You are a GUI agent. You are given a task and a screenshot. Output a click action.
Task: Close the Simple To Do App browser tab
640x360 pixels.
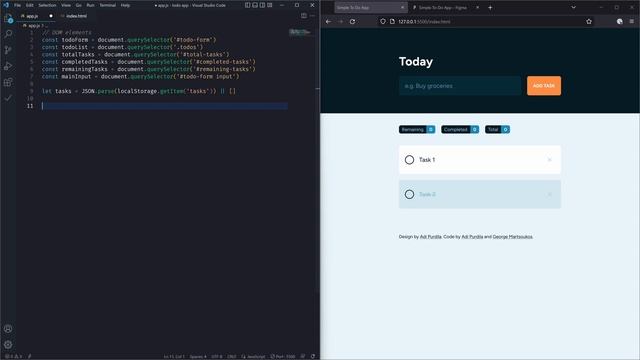402,7
